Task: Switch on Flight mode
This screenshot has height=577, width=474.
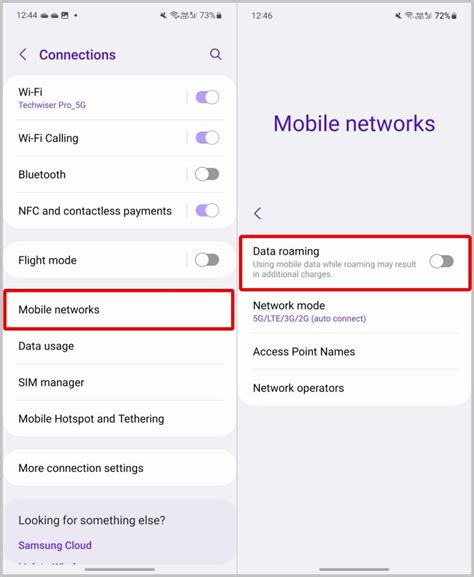Action: tap(207, 260)
